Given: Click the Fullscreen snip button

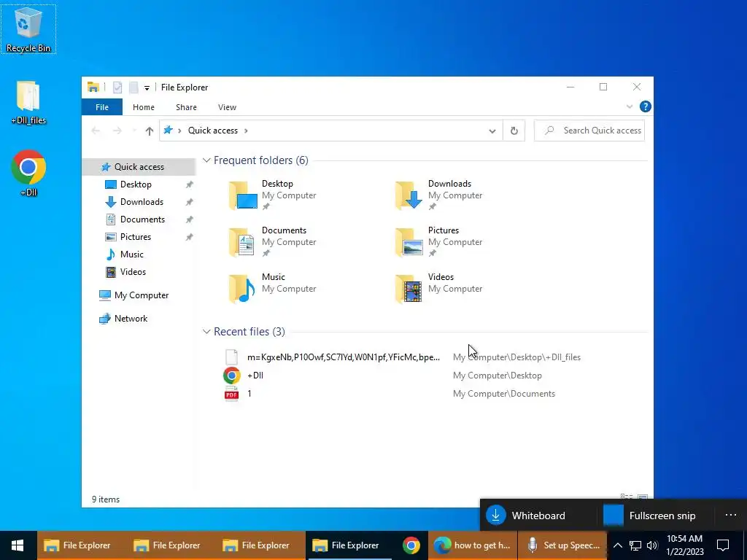Looking at the screenshot, I should coord(657,516).
